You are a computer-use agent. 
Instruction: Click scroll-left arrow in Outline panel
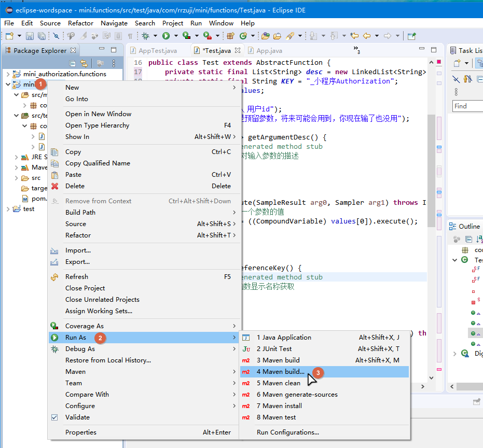pyautogui.click(x=452, y=386)
